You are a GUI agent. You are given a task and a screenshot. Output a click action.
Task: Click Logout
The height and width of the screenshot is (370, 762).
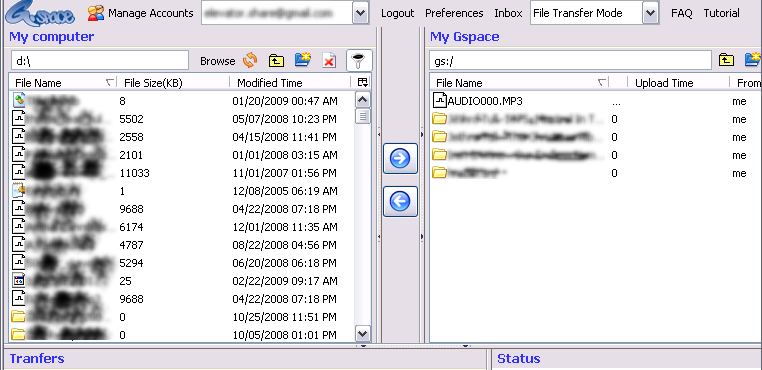pos(398,14)
